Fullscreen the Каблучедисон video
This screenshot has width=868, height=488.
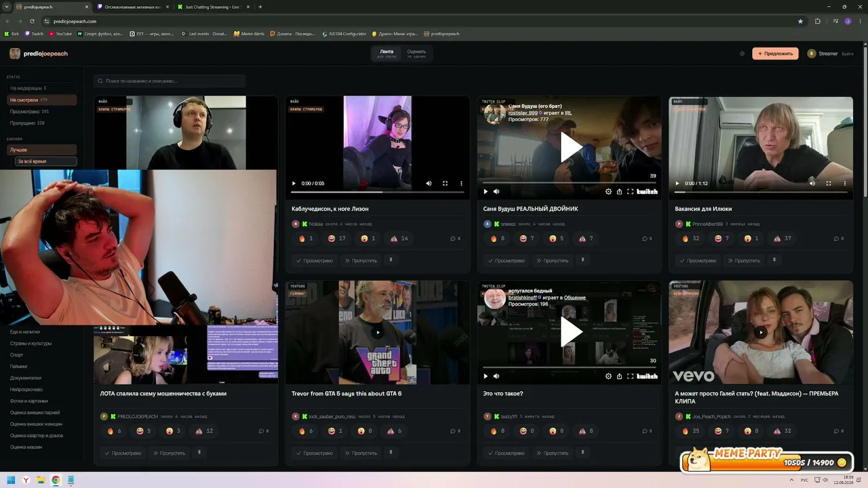(445, 183)
